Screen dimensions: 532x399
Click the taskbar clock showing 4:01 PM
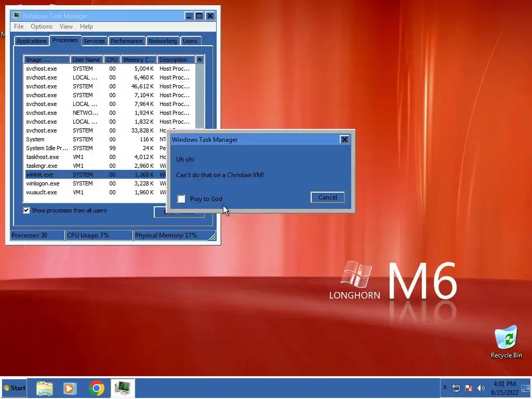[504, 388]
